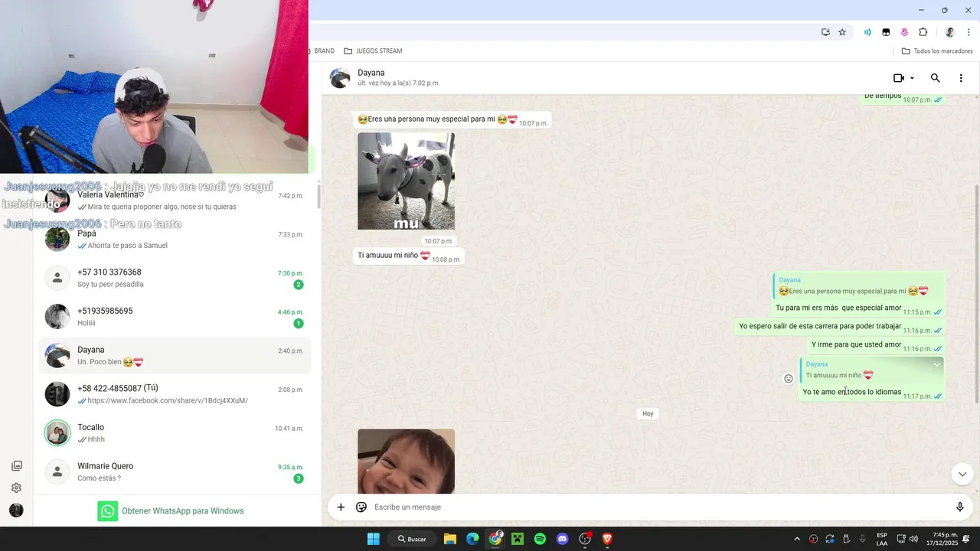Viewport: 980px width, 551px height.
Task: Open Dayana's profile picture in header
Action: [x=340, y=78]
